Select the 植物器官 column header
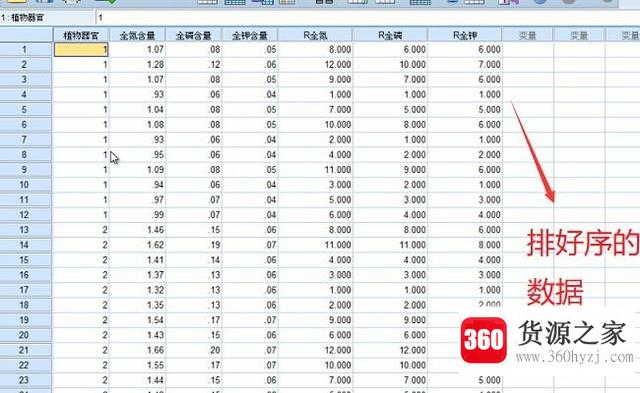 click(81, 36)
